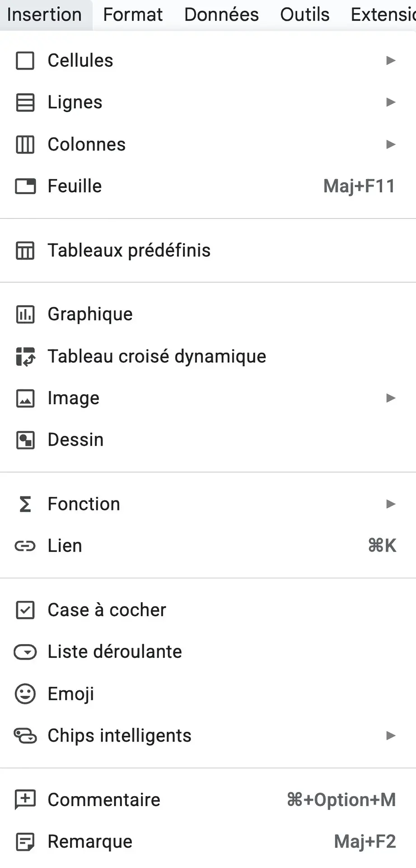Click the Lien link icon
The width and height of the screenshot is (416, 868).
25,546
